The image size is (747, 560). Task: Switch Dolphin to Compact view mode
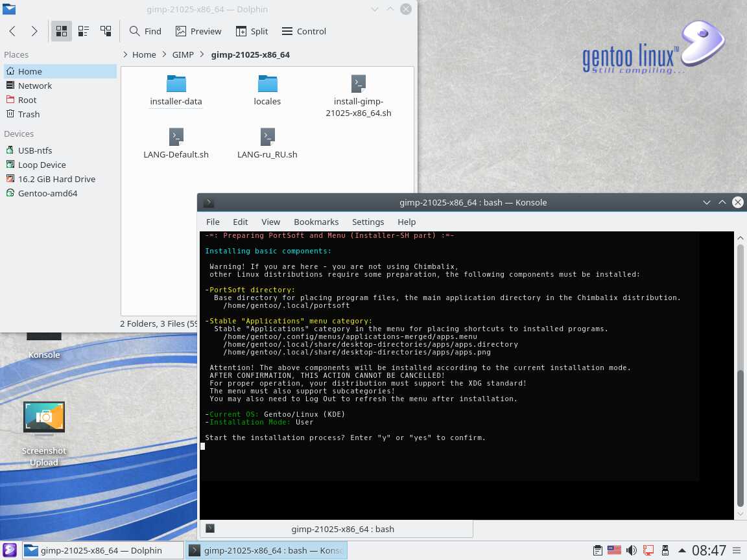point(84,31)
